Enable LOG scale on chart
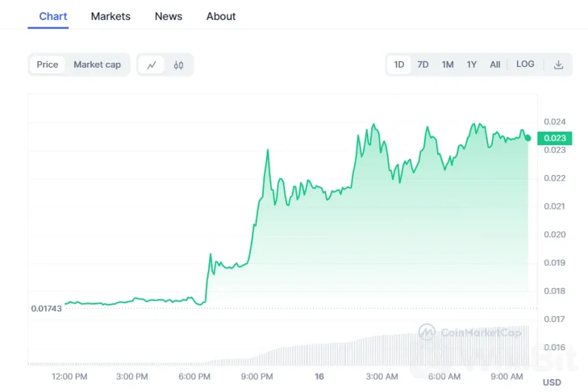This screenshot has height=392, width=588. tap(525, 64)
